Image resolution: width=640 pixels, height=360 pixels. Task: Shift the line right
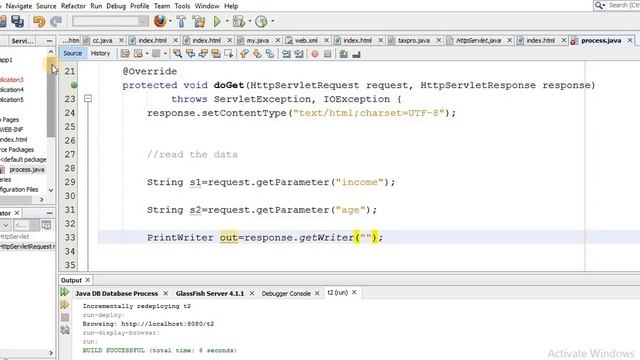299,53
